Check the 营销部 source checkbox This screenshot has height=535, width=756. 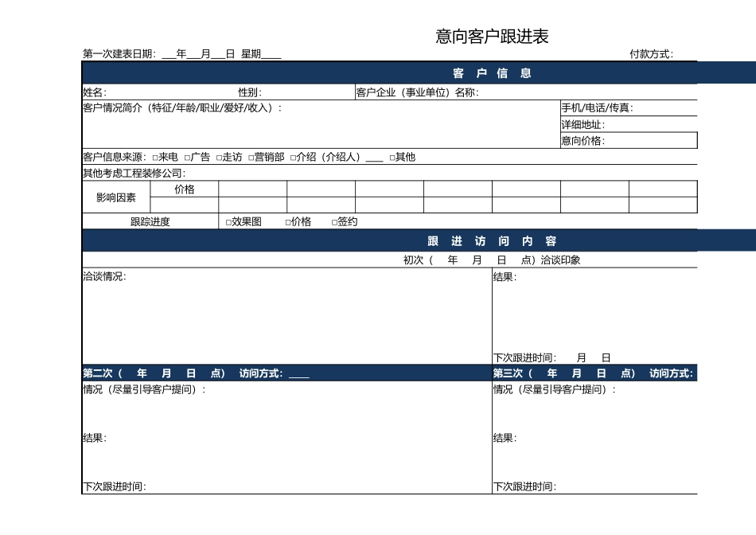coord(250,158)
